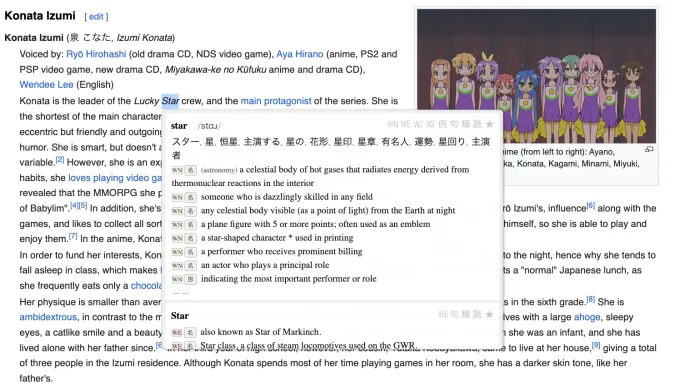Click the capitalized 'Star' headword in the second popup entry

180,316
